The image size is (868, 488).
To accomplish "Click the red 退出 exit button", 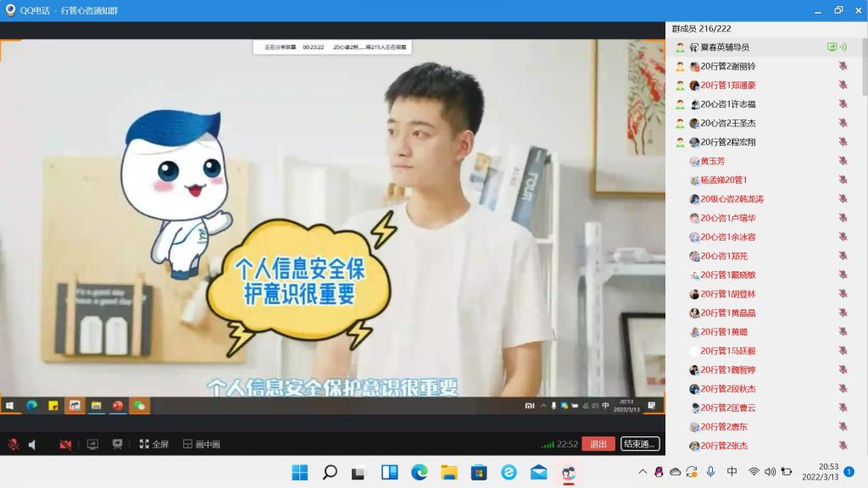I will point(598,444).
